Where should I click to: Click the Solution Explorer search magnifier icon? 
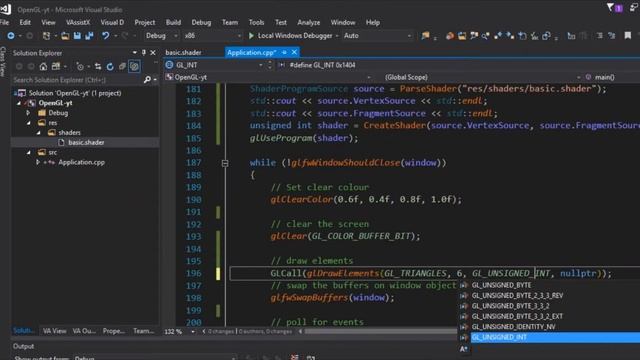pos(147,80)
